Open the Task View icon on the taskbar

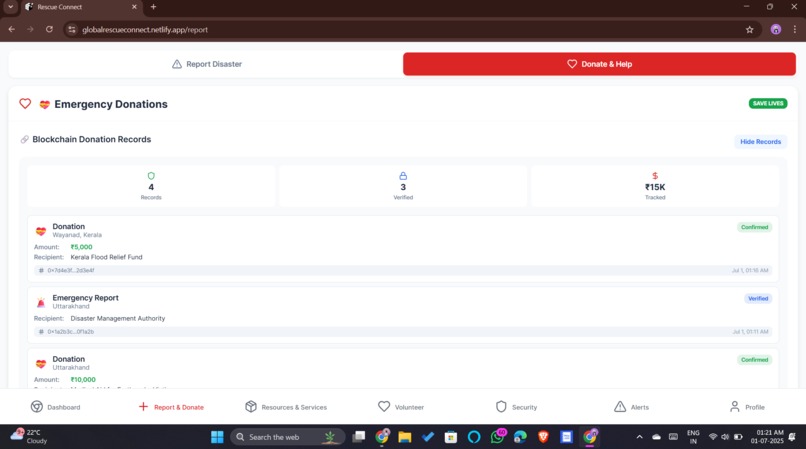359,437
